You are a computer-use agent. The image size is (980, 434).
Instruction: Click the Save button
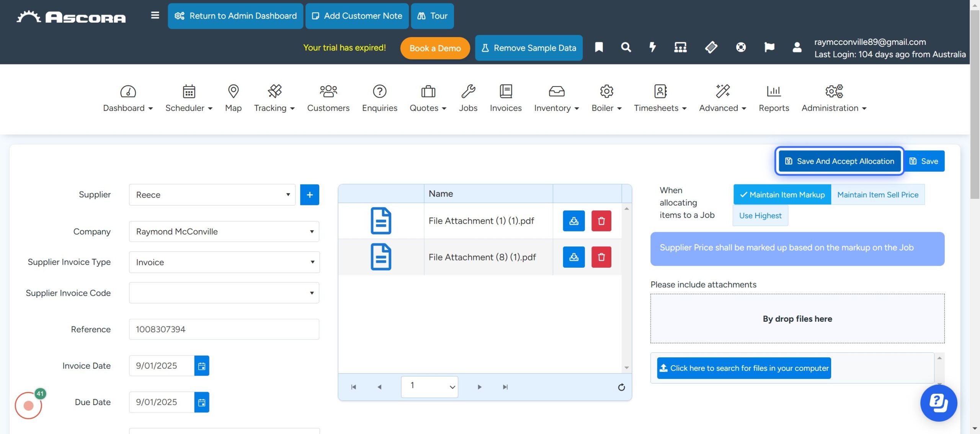[924, 161]
